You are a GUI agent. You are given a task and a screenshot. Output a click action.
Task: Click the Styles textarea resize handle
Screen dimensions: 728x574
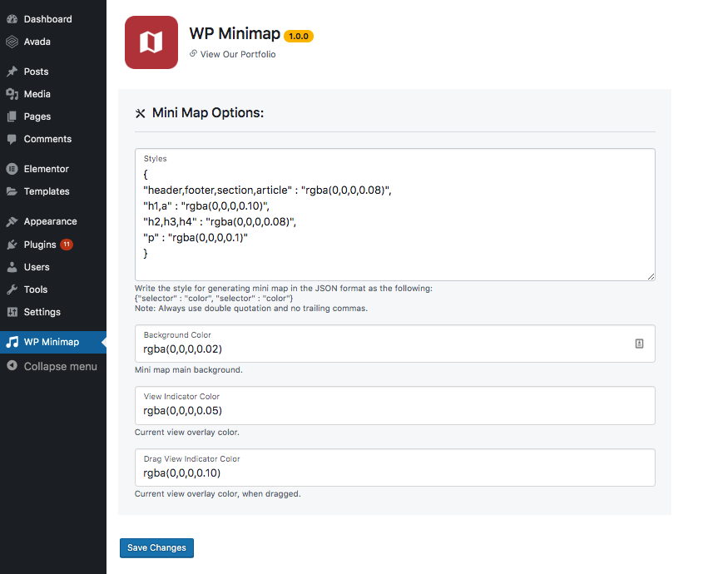pyautogui.click(x=651, y=276)
